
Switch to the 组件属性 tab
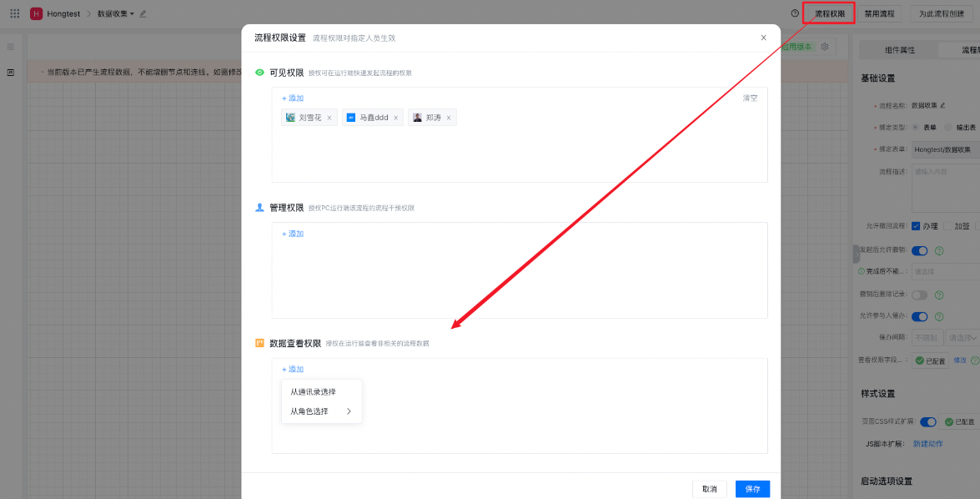pyautogui.click(x=899, y=50)
